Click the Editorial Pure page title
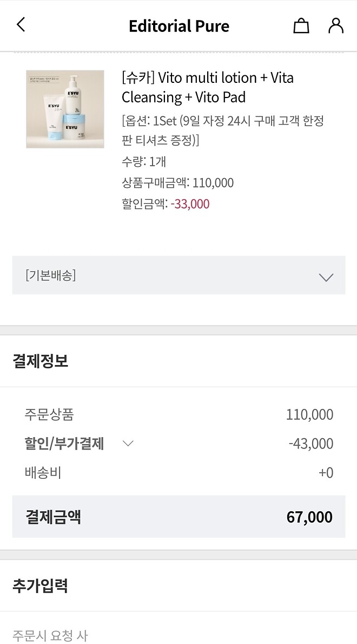357x644 pixels. click(x=178, y=25)
